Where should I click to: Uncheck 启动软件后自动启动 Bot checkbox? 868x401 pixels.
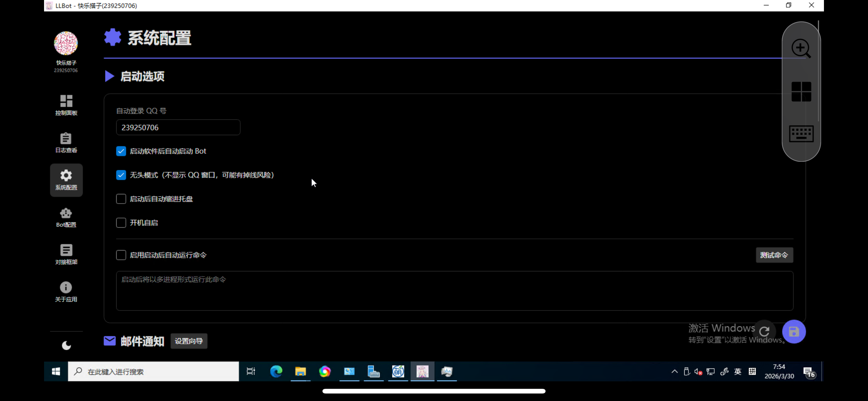(121, 151)
